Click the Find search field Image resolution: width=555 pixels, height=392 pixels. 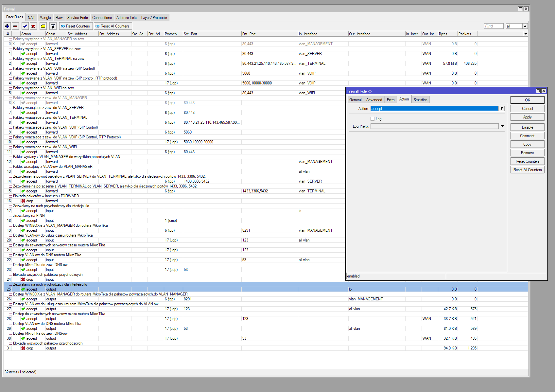click(x=493, y=26)
